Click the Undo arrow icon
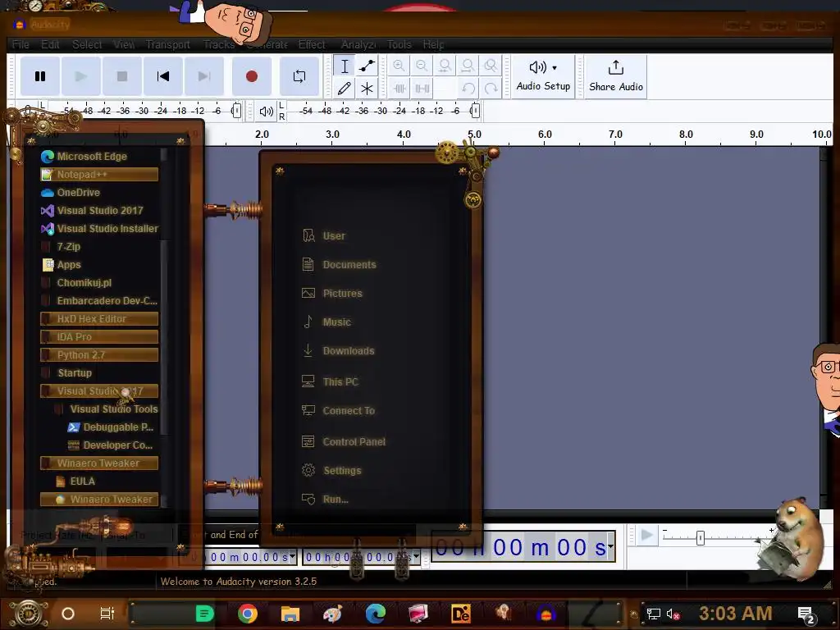 (x=468, y=89)
